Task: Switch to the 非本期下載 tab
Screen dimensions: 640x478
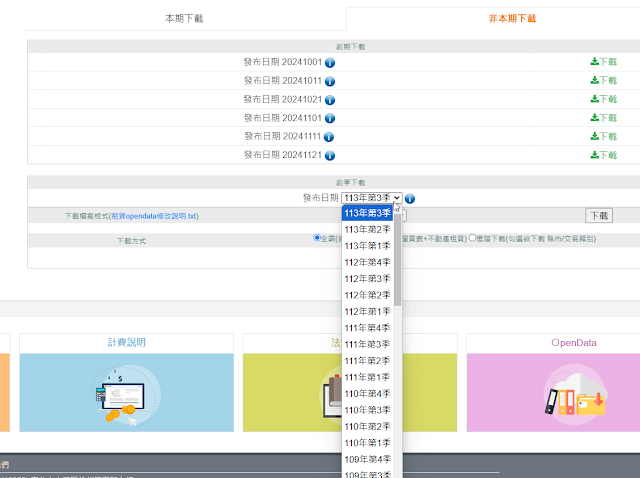Action: click(x=512, y=18)
